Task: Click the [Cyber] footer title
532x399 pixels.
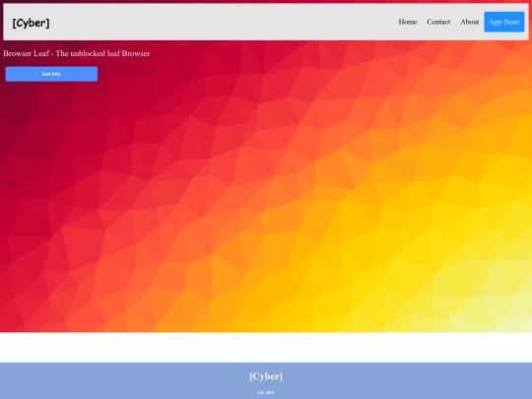Action: 266,376
